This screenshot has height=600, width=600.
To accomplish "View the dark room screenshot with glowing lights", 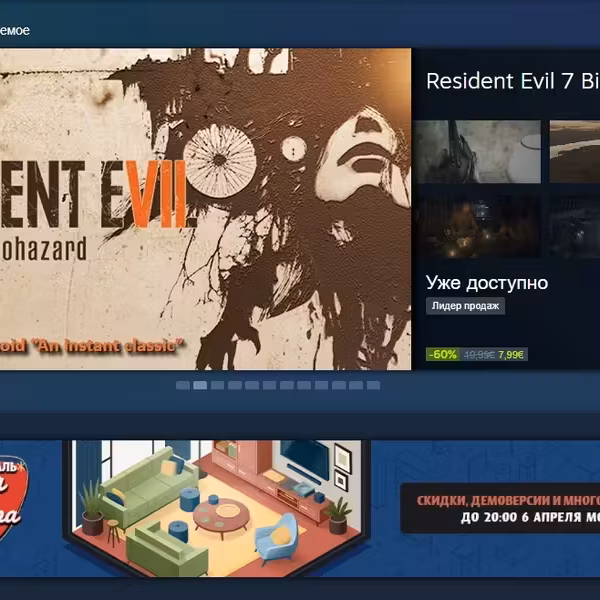I will [x=479, y=227].
